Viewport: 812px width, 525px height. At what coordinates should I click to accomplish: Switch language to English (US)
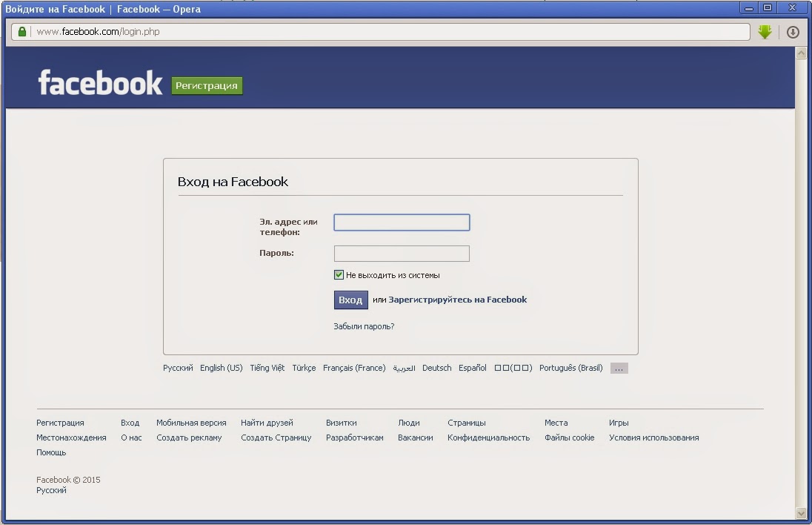pos(221,368)
